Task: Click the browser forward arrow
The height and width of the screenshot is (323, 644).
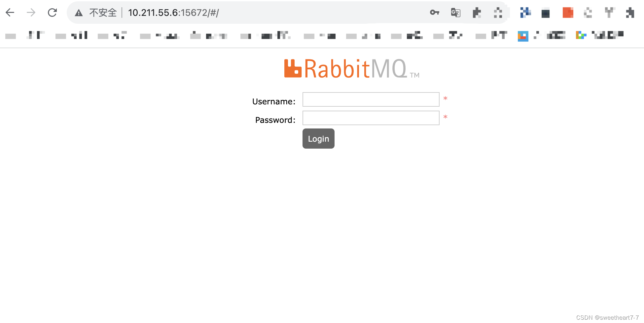Action: tap(31, 13)
